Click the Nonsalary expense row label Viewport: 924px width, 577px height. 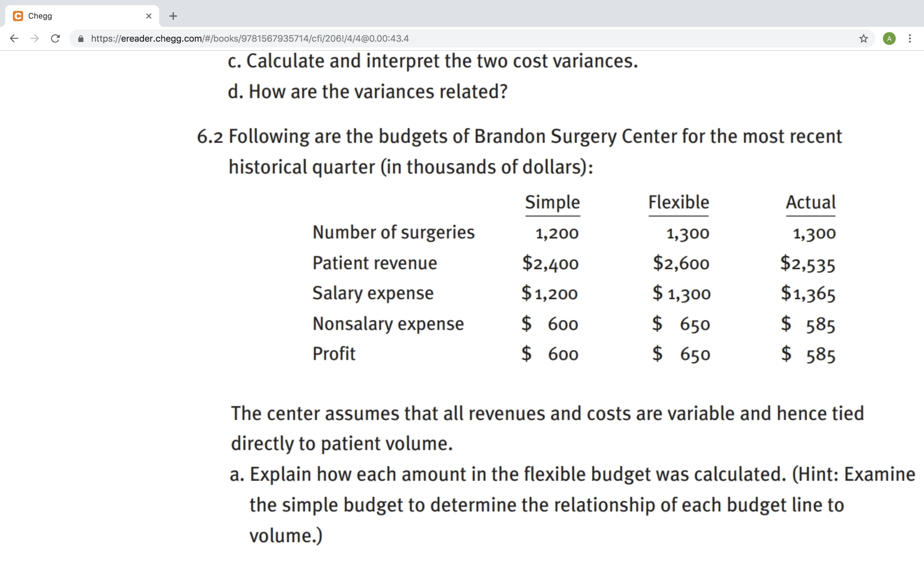pyautogui.click(x=388, y=324)
